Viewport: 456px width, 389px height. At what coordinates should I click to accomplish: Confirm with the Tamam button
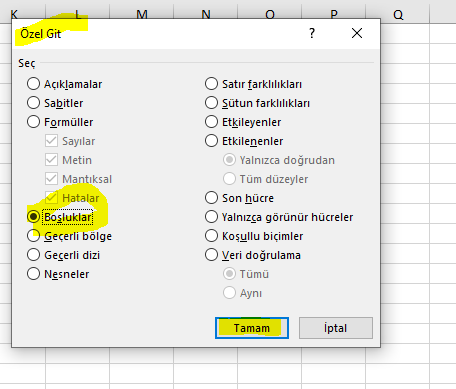(x=252, y=328)
